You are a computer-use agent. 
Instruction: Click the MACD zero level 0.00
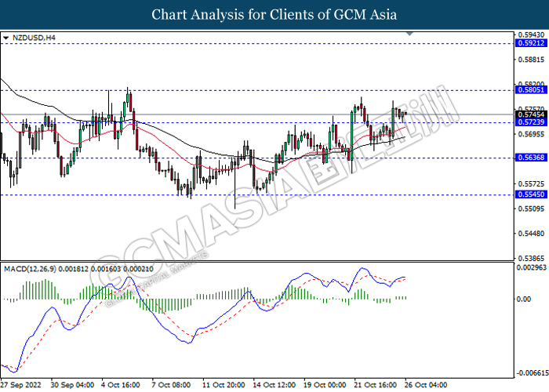(524, 299)
